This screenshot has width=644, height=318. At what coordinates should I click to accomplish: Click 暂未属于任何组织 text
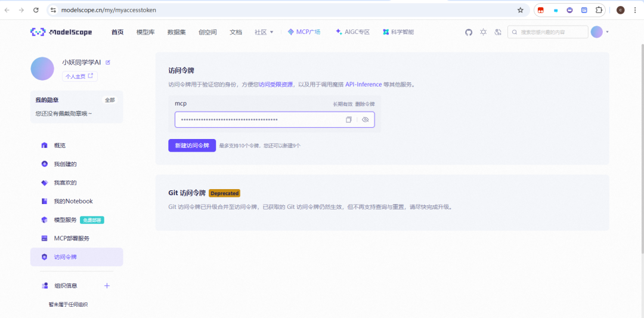click(x=68, y=304)
